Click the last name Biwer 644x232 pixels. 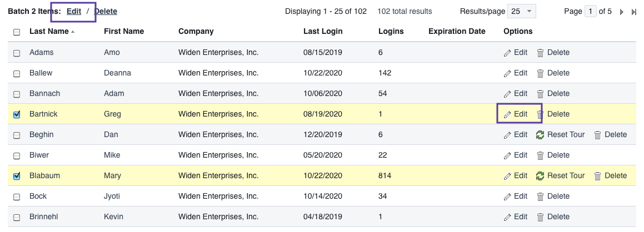tap(39, 155)
